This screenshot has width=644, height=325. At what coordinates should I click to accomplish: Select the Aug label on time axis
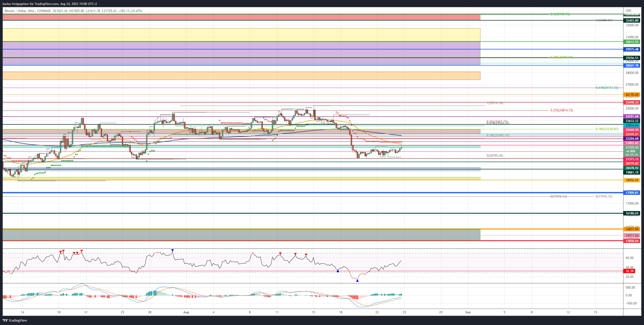[186, 312]
